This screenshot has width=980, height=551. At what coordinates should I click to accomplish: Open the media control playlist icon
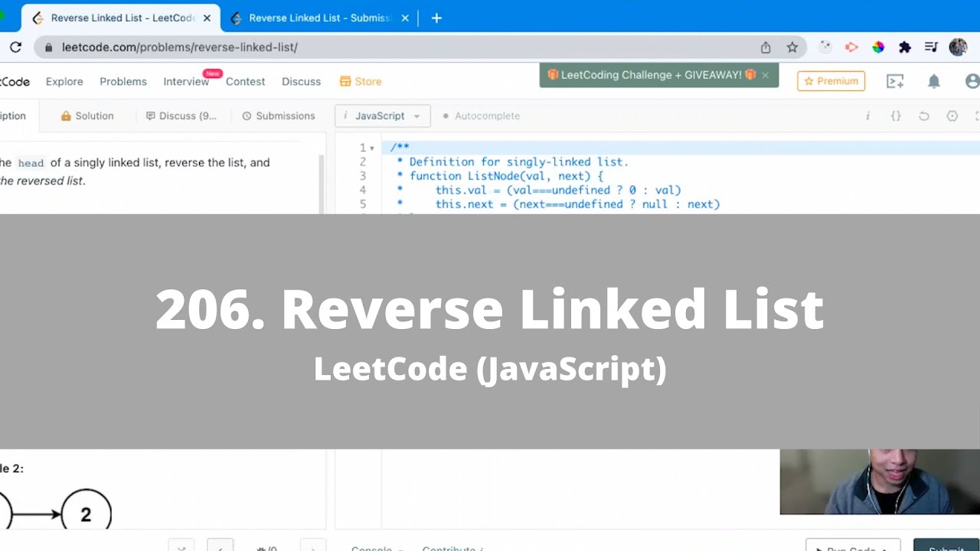click(931, 47)
